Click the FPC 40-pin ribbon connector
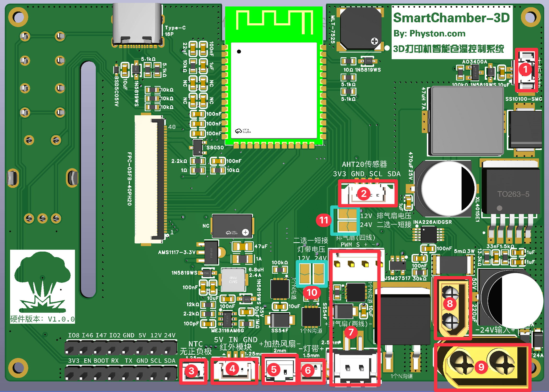This screenshot has width=549, height=392. 150,179
